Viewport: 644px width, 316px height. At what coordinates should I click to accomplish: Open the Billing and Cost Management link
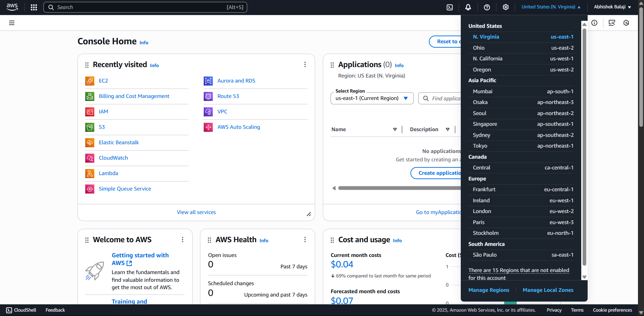134,96
